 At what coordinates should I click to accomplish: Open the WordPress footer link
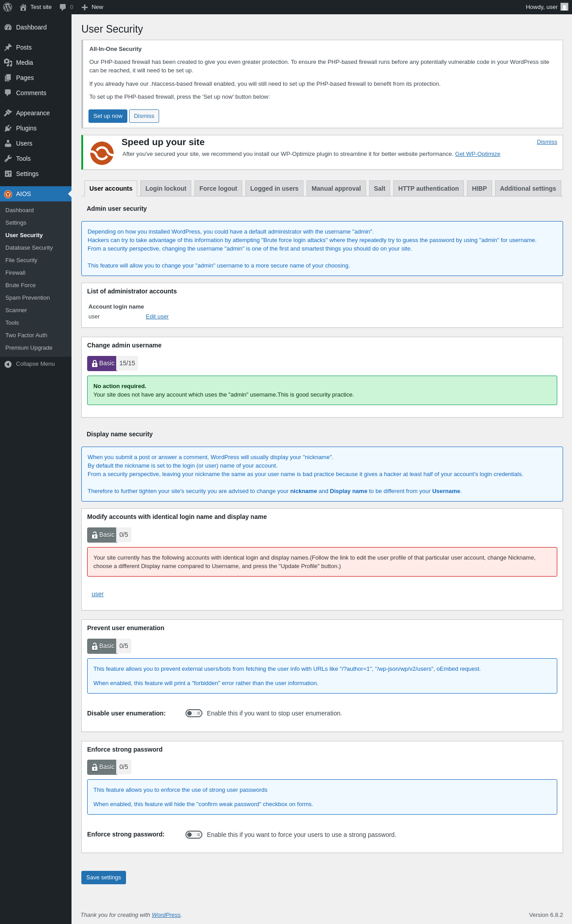tap(166, 915)
